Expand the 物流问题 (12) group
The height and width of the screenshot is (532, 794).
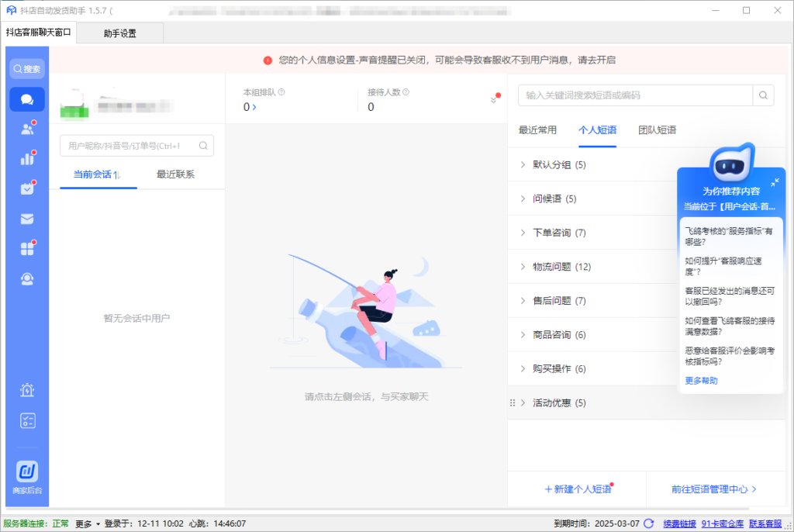[523, 267]
